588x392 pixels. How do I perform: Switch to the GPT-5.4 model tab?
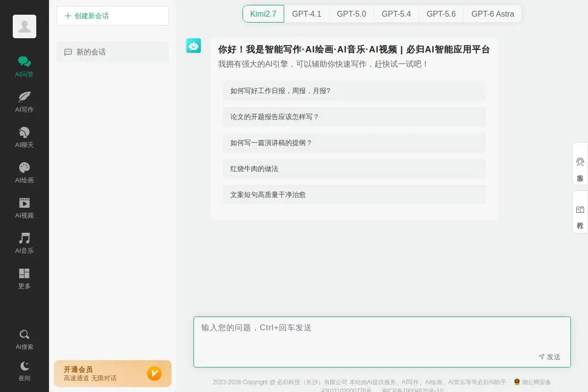396,14
